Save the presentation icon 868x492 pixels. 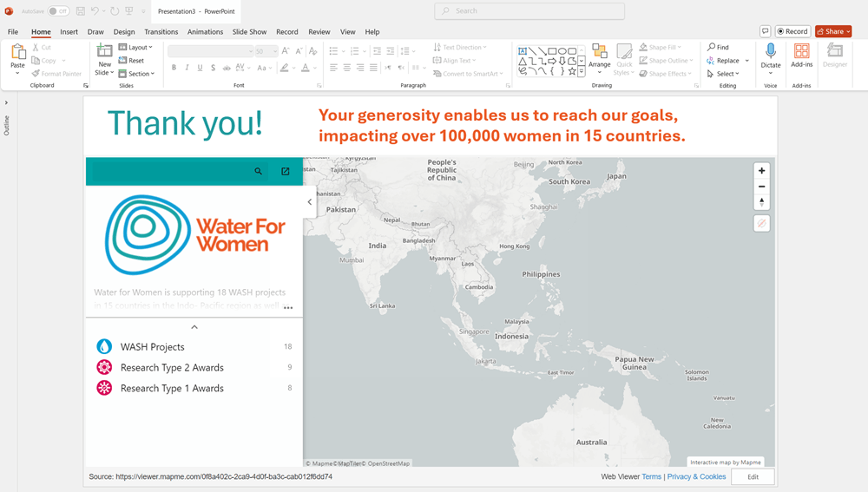81,11
